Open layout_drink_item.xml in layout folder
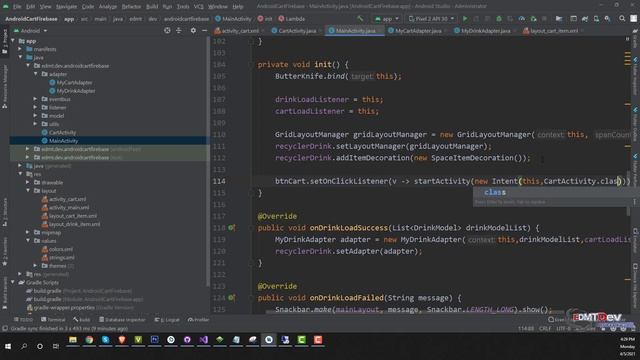The width and height of the screenshot is (640, 360). 74,224
